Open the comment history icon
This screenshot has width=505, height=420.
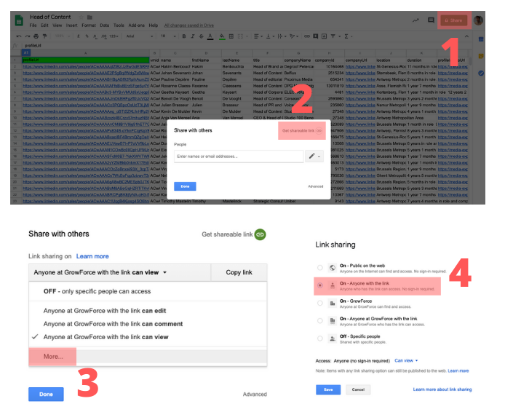(x=431, y=20)
